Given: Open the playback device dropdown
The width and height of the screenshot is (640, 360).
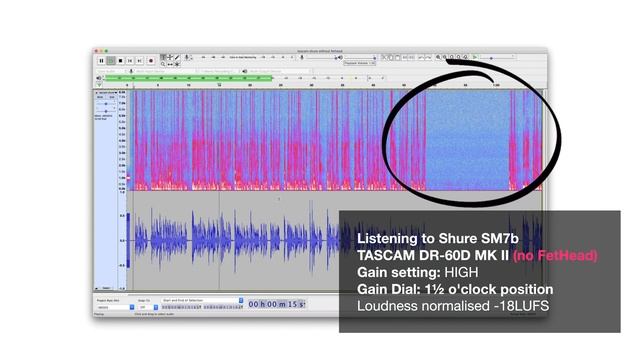Looking at the screenshot, I should tap(280, 71).
